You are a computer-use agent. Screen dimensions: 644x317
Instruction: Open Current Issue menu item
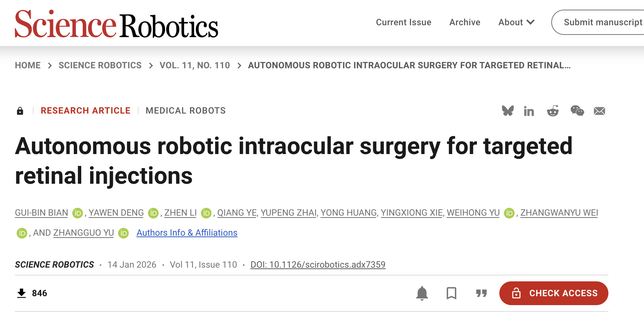[404, 22]
